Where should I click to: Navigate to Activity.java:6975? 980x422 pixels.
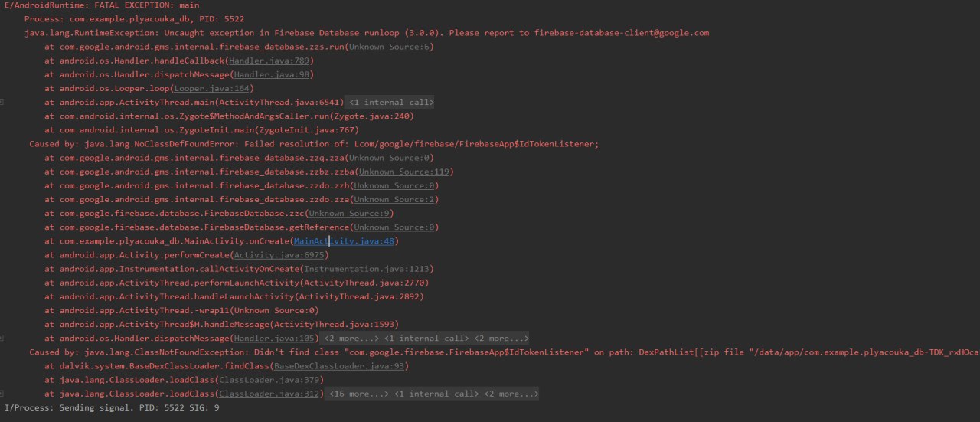coord(279,255)
